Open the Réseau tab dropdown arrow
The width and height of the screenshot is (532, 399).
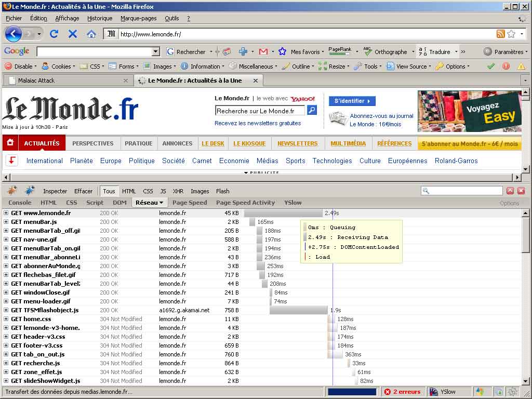coord(162,203)
